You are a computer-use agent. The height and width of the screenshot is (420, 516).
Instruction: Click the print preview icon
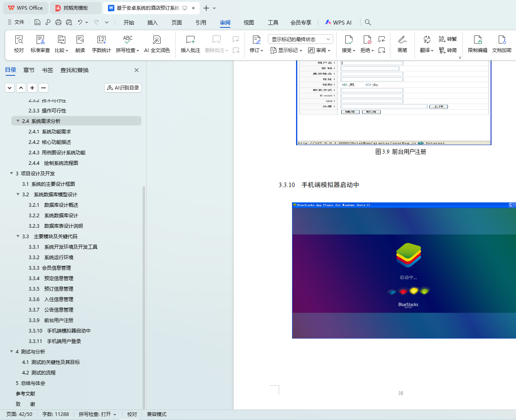click(69, 22)
